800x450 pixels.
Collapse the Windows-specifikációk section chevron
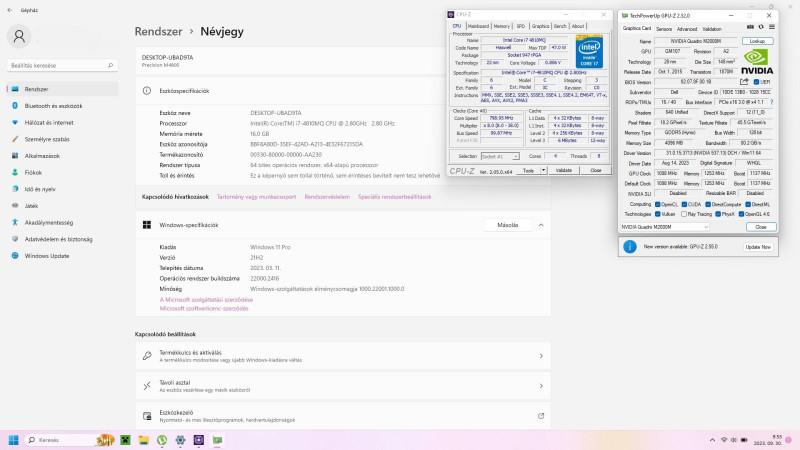pyautogui.click(x=541, y=225)
